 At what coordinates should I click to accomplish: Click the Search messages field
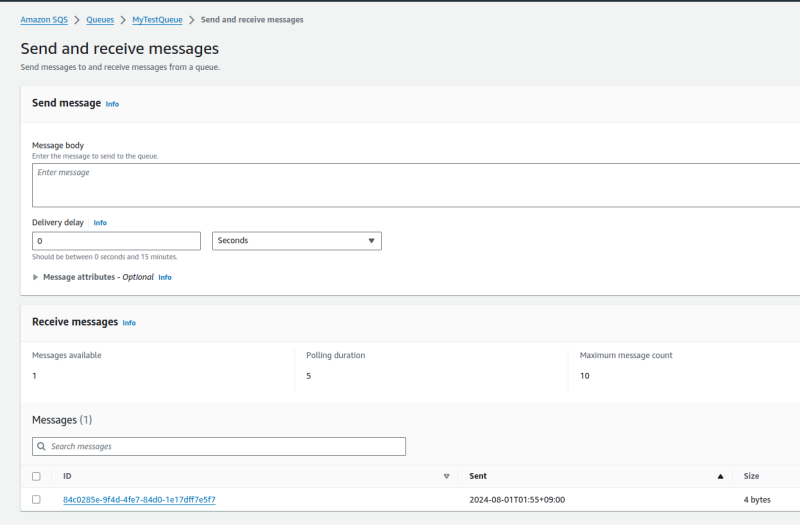pos(225,446)
